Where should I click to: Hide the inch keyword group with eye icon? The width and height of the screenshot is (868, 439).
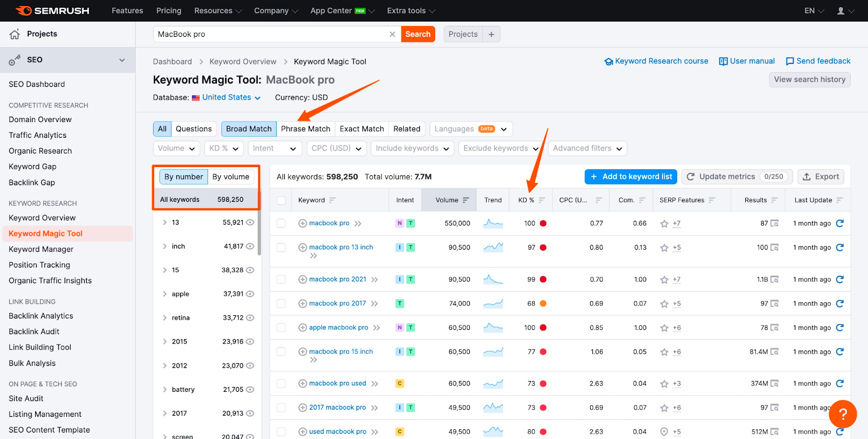[x=250, y=246]
